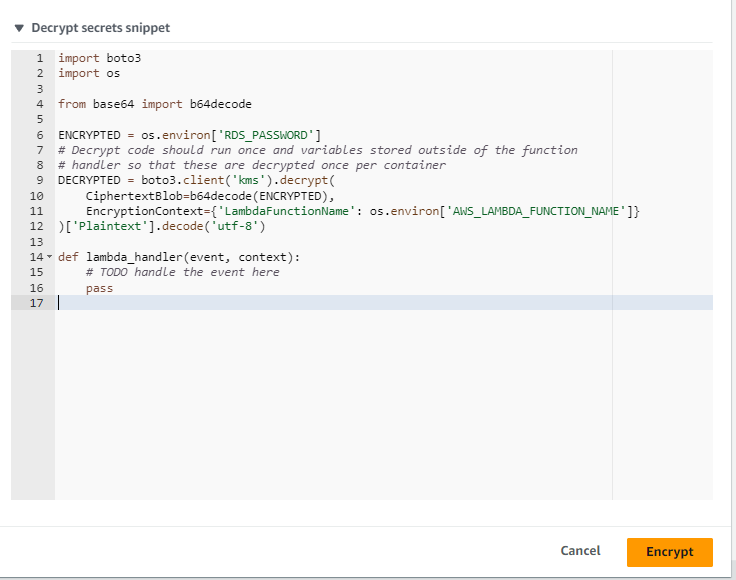The width and height of the screenshot is (736, 580).
Task: Click the 'import os' code line
Action: [x=89, y=73]
